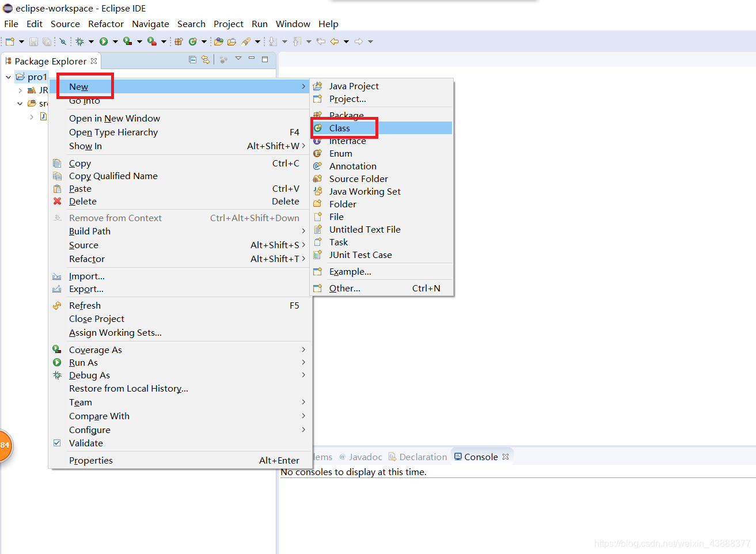Click the External Tools run icon
The height and width of the screenshot is (554, 756).
pyautogui.click(x=151, y=41)
